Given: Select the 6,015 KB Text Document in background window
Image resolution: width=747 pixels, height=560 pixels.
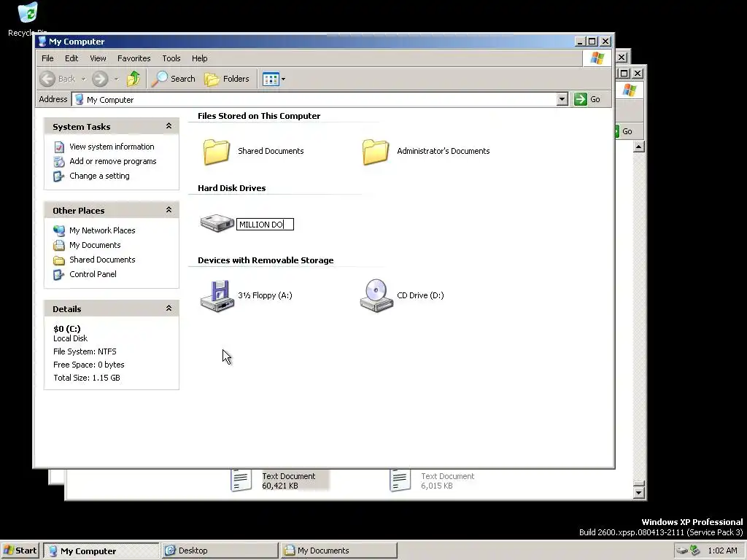Looking at the screenshot, I should pyautogui.click(x=432, y=481).
